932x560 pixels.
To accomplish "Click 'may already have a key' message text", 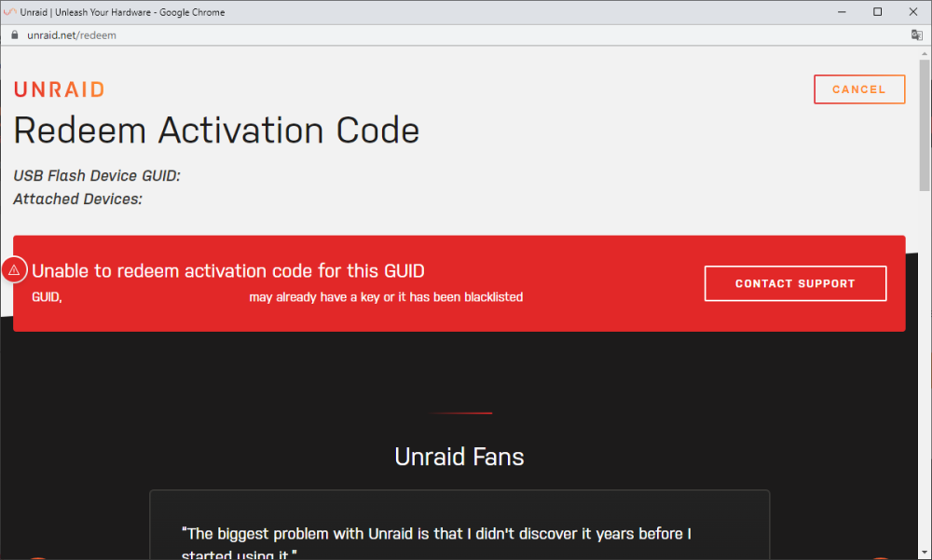I will 386,297.
